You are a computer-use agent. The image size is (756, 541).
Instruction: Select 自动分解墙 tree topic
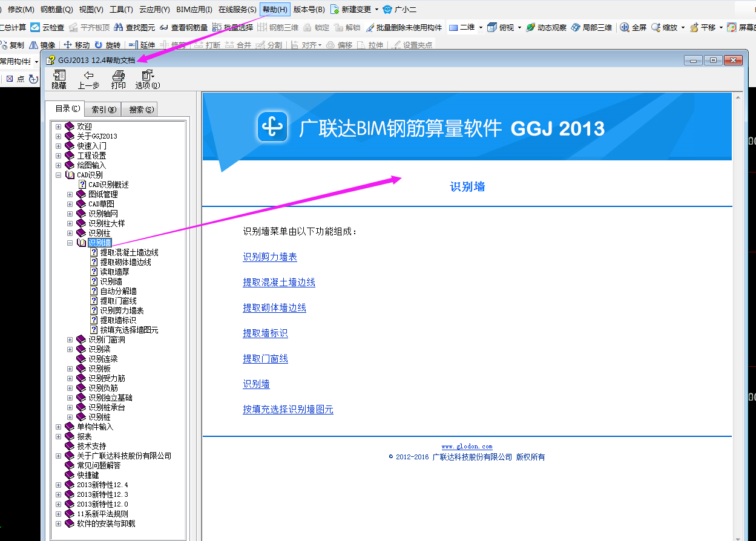click(118, 291)
